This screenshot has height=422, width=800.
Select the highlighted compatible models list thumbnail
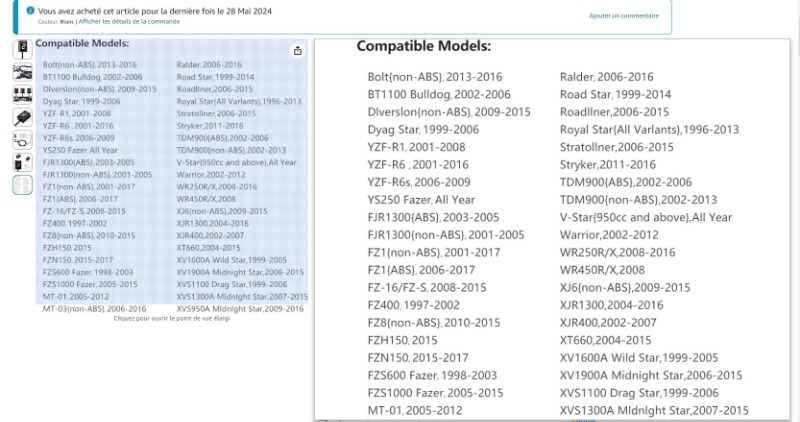coord(22,185)
